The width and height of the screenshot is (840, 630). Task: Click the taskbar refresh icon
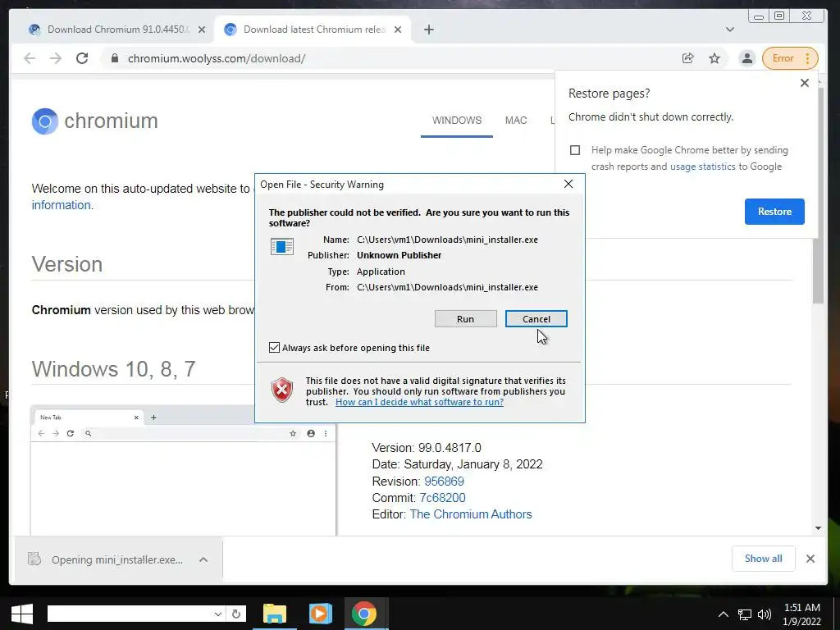point(235,614)
